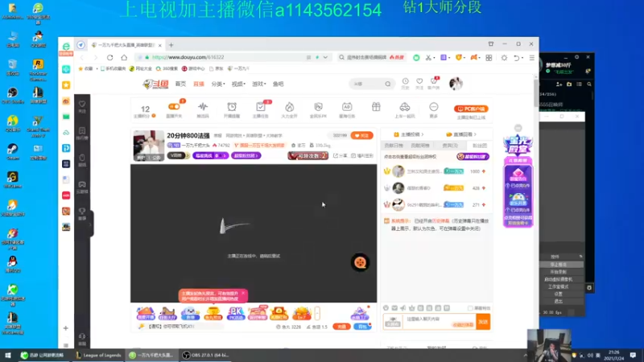This screenshot has height=362, width=644.
Task: Expand the 游戏 dropdown menu
Action: pyautogui.click(x=258, y=84)
